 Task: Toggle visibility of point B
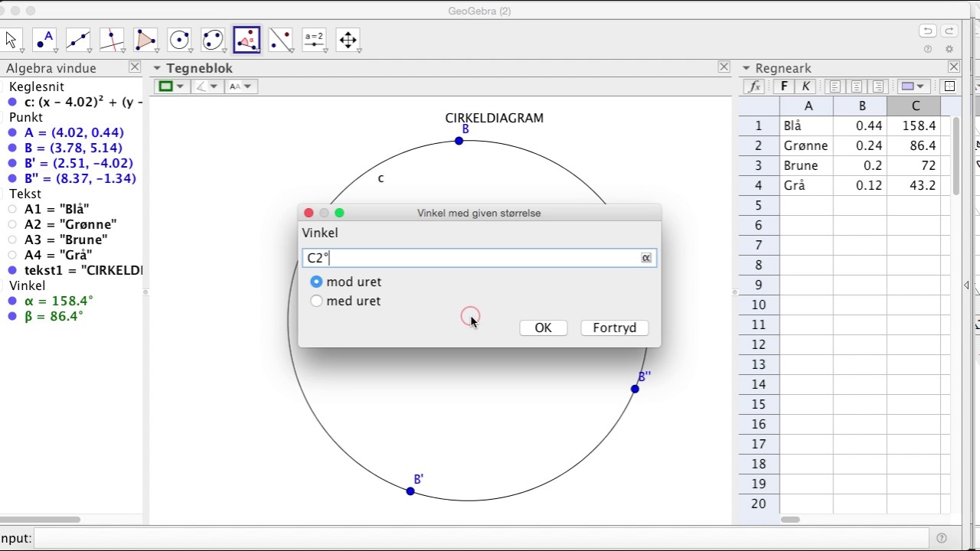pyautogui.click(x=13, y=148)
